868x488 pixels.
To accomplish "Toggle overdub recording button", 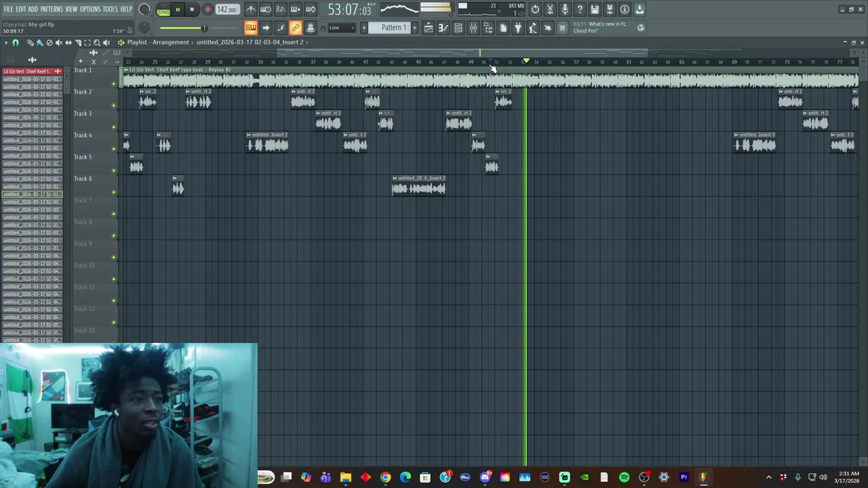I will (x=295, y=9).
